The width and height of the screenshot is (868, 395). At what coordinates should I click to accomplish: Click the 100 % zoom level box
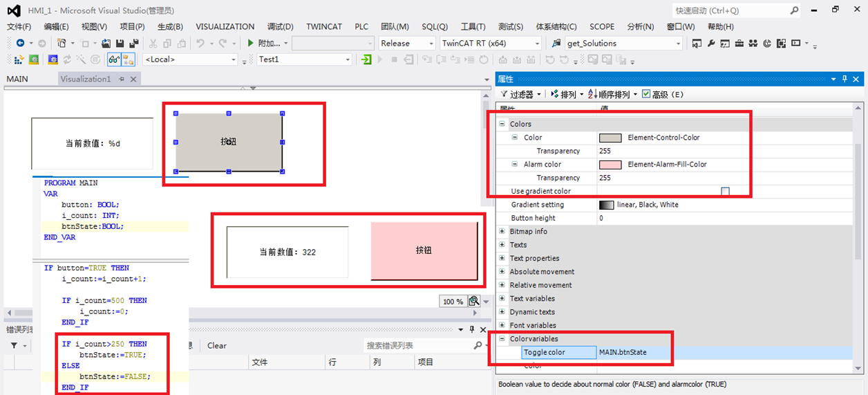pos(453,302)
